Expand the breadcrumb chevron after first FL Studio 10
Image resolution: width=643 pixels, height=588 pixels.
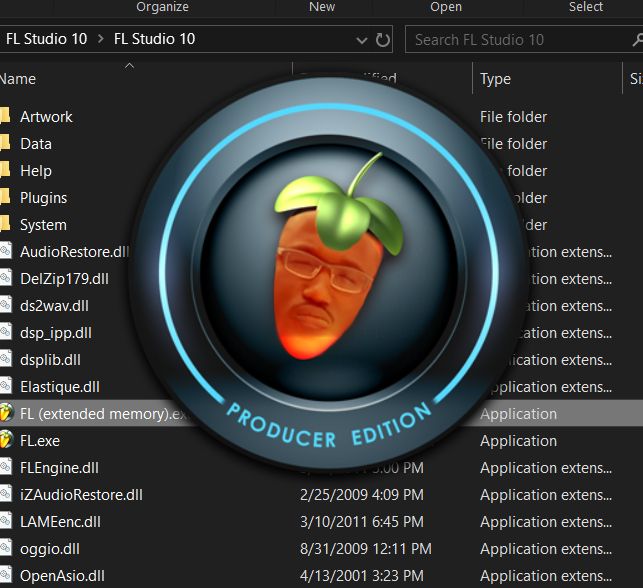(100, 39)
